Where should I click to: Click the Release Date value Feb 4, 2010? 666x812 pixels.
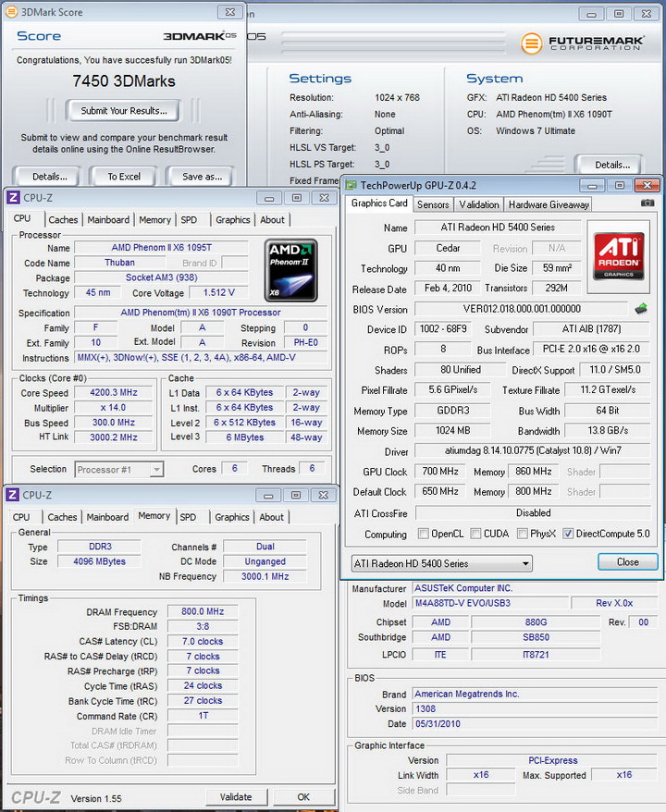pyautogui.click(x=448, y=288)
